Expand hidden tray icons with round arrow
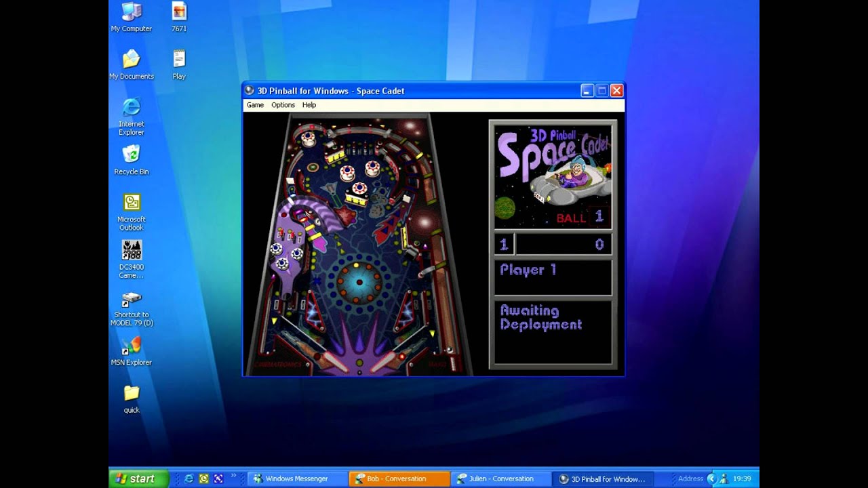Image resolution: width=868 pixels, height=488 pixels. [711, 479]
